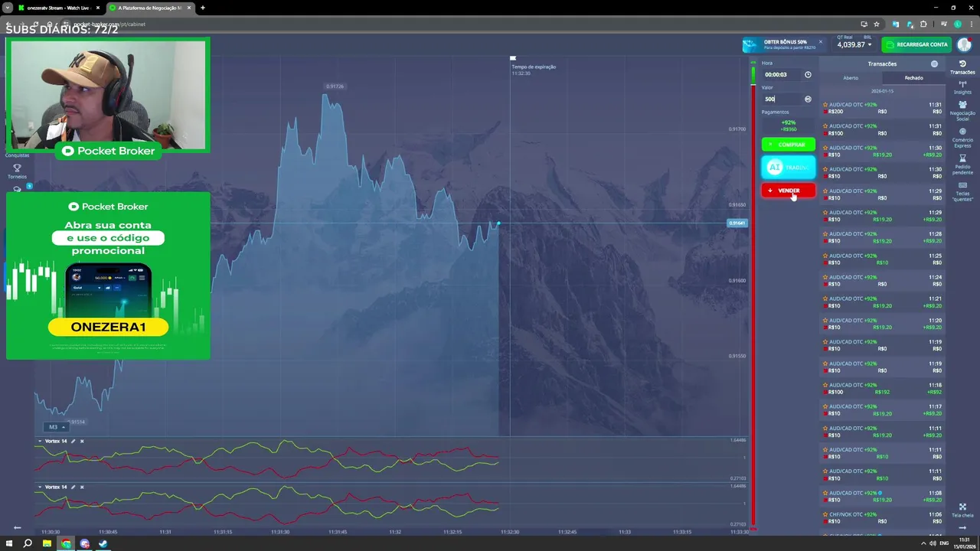Click the round icon beside the Transações title
This screenshot has height=551, width=980.
pos(934,64)
